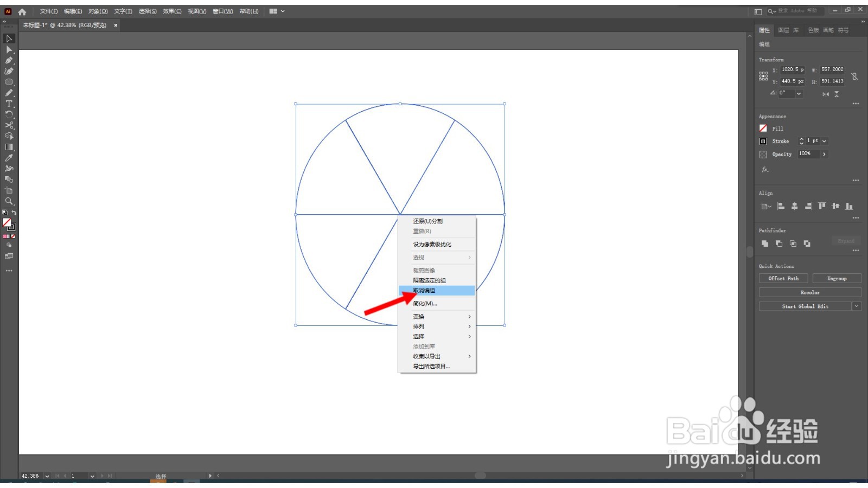The width and height of the screenshot is (868, 488).
Task: Go to the Home screen icon
Action: point(22,11)
